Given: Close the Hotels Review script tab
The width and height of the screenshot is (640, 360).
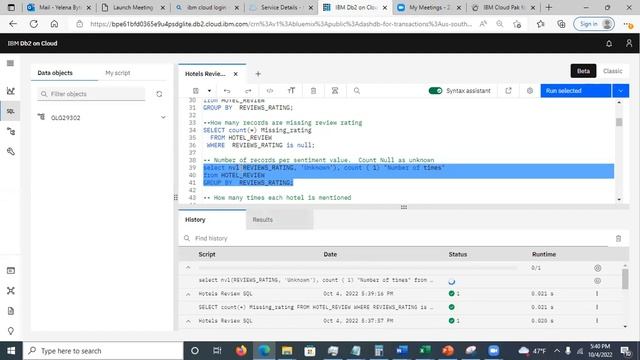Looking at the screenshot, I should 236,74.
